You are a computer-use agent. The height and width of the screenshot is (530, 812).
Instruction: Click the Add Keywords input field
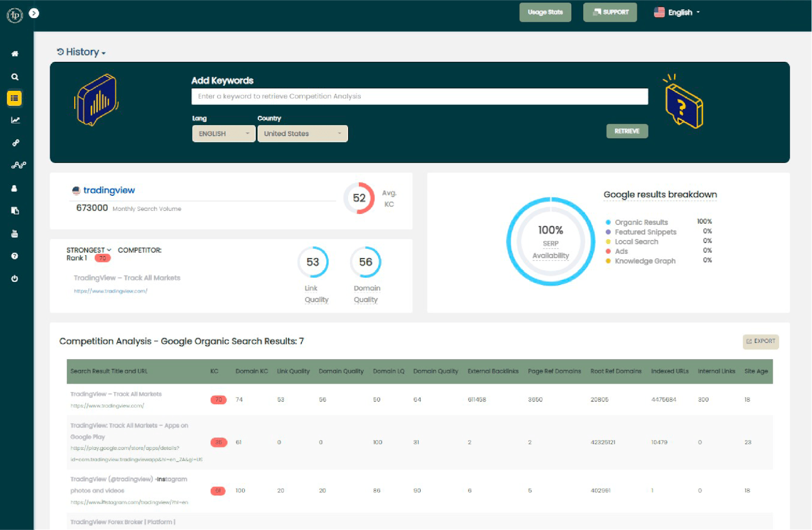420,96
